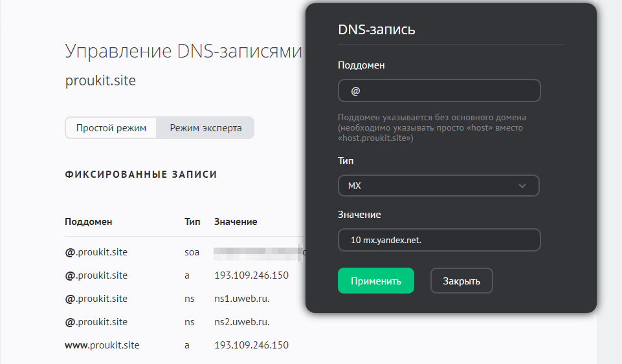
Task: Click the soa record type cell
Action: click(192, 252)
